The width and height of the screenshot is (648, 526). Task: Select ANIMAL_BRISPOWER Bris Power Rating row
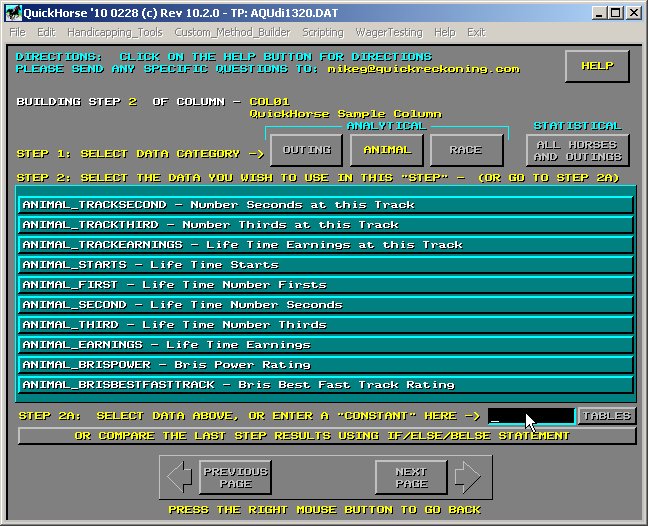click(326, 365)
